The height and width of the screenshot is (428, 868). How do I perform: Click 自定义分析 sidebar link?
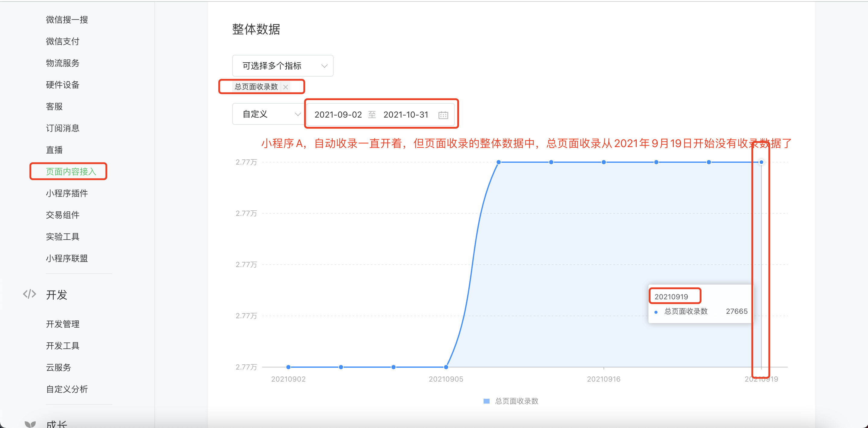point(67,389)
